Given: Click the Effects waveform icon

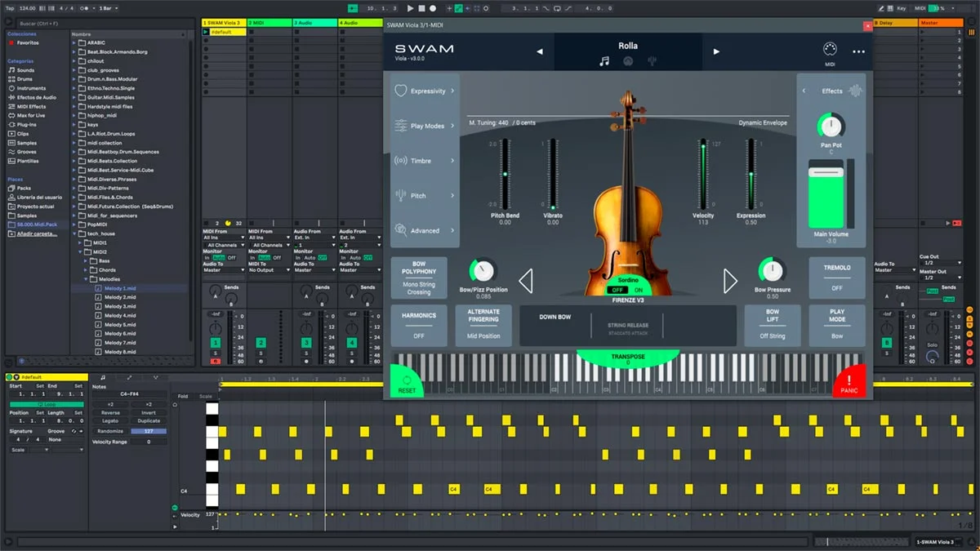Looking at the screenshot, I should coord(855,91).
